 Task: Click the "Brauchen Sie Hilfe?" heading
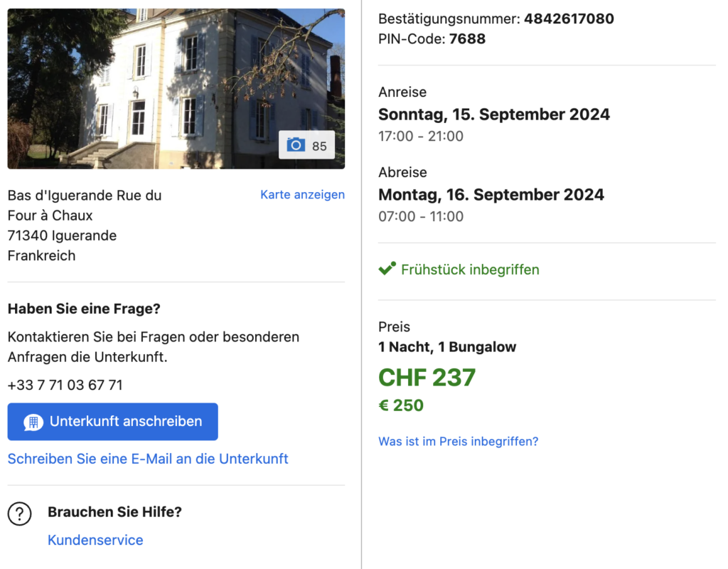tap(114, 512)
